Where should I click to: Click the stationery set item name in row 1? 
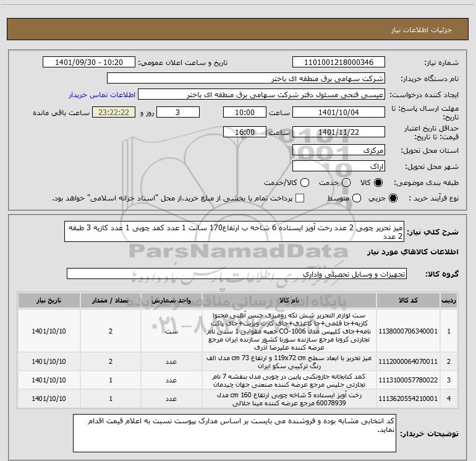tap(289, 331)
